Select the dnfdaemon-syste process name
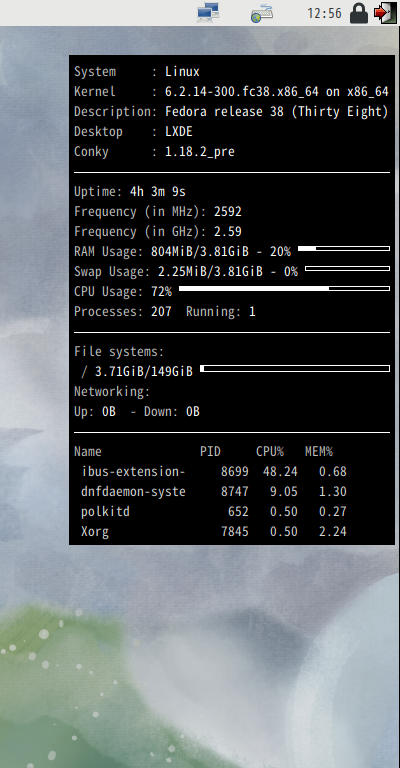This screenshot has width=400, height=768. pos(133,492)
